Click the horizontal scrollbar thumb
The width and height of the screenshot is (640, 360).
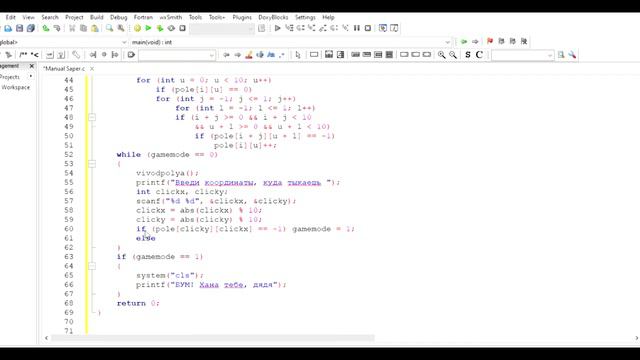(213, 338)
